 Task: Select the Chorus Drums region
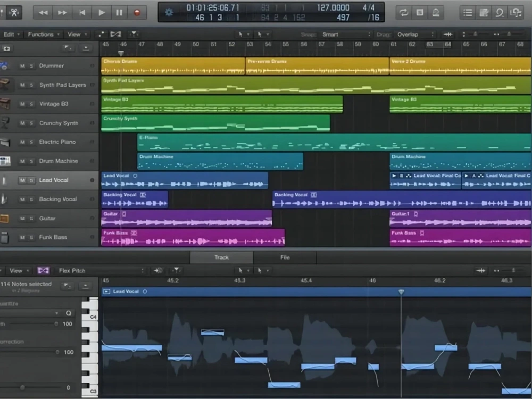(x=173, y=66)
